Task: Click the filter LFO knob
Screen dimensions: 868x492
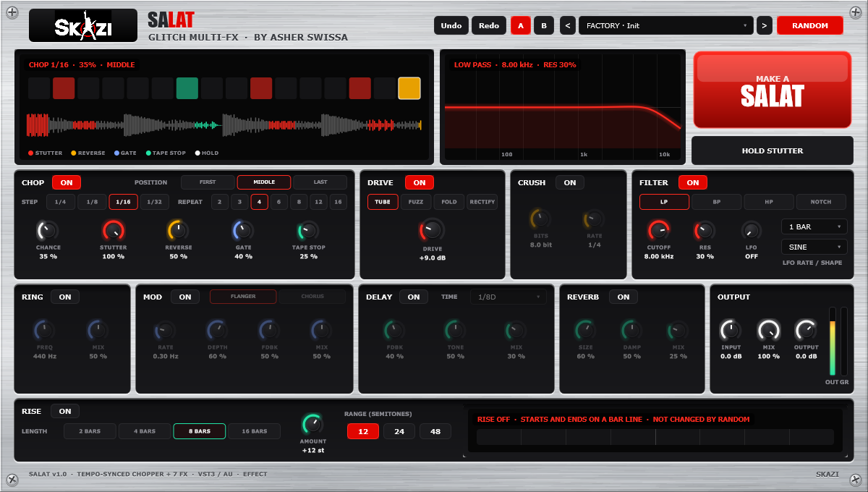Action: 752,231
